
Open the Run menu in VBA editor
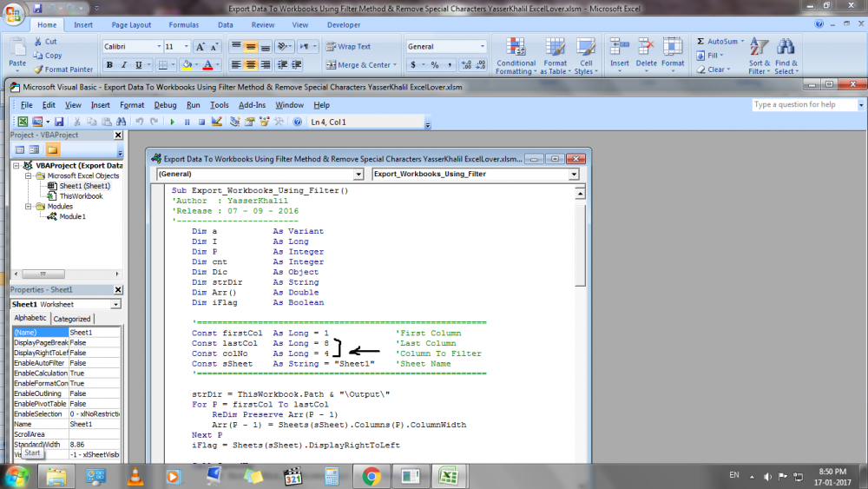pos(194,105)
